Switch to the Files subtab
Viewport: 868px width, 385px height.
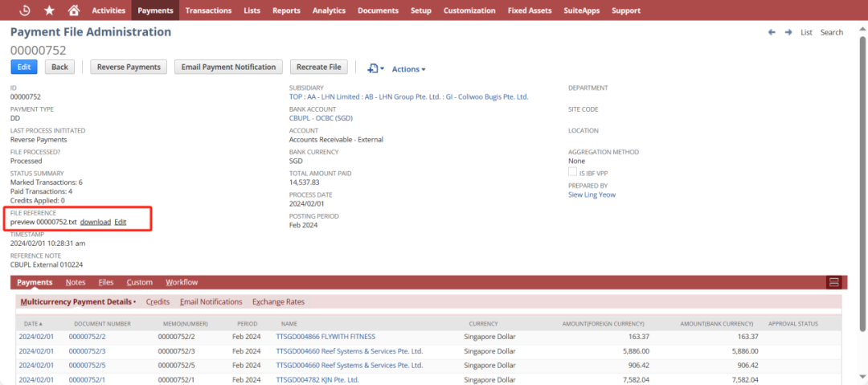106,282
